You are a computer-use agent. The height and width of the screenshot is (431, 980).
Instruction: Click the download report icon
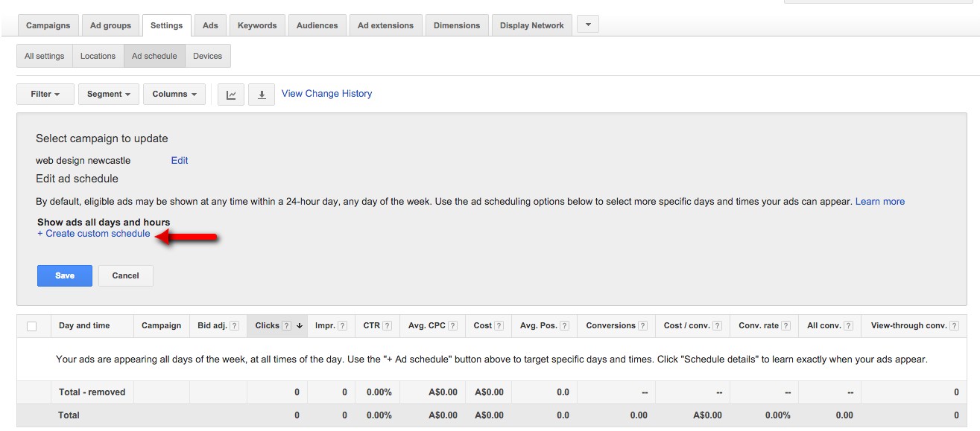click(x=262, y=95)
